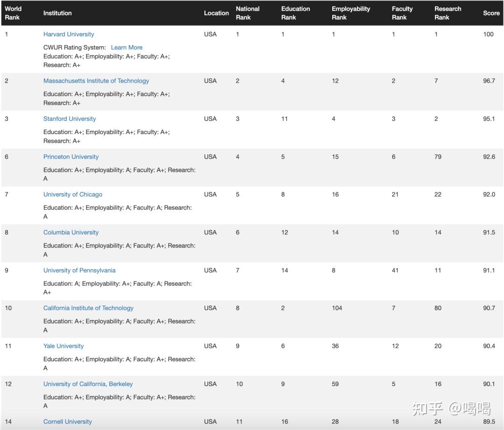Click MIT's employability rank 12

click(x=335, y=81)
